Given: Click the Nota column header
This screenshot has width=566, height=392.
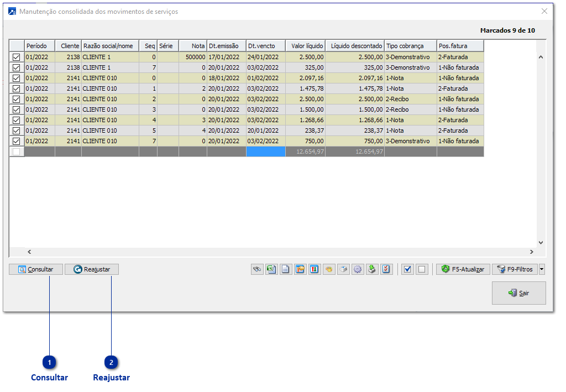Looking at the screenshot, I should pyautogui.click(x=193, y=46).
